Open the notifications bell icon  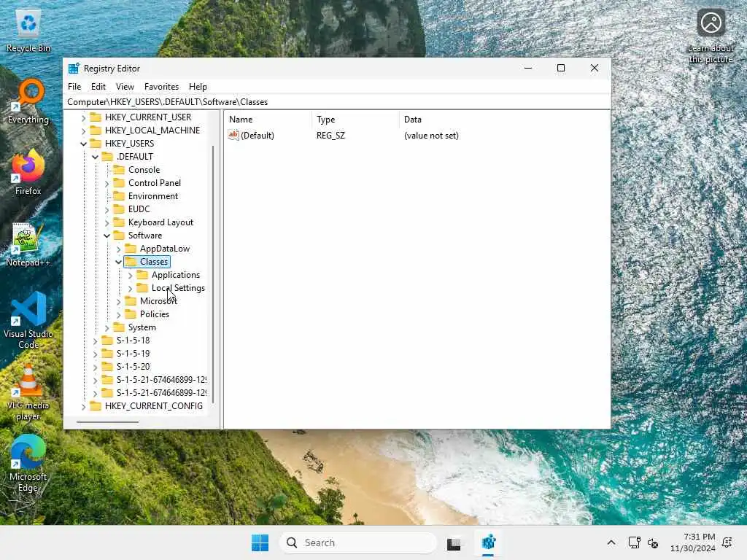[727, 542]
